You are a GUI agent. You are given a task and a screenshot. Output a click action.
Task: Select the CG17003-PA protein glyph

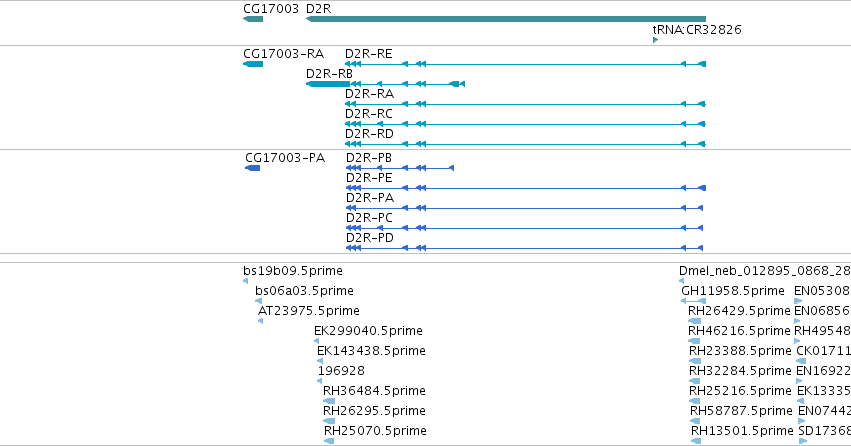tap(253, 168)
